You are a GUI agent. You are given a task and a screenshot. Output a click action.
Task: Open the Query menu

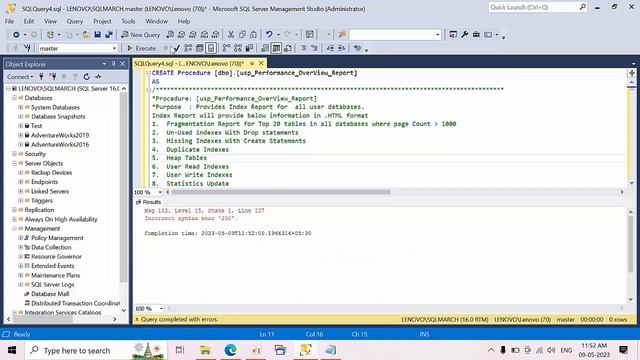click(x=75, y=21)
